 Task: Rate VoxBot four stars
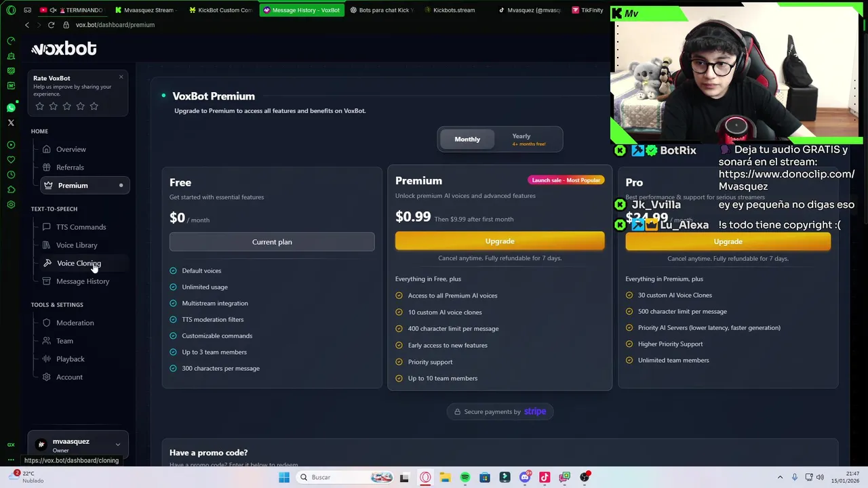[80, 106]
